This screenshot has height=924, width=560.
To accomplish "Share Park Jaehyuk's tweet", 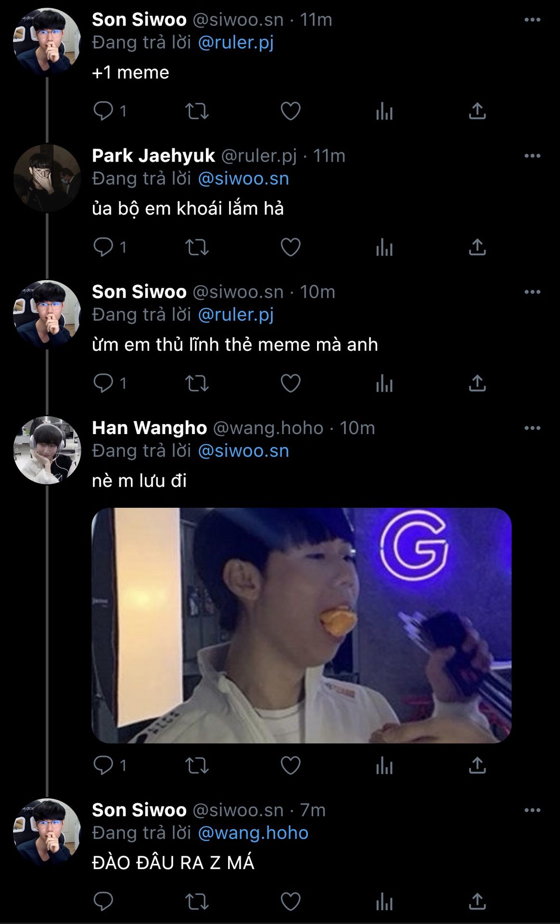I will pyautogui.click(x=477, y=247).
